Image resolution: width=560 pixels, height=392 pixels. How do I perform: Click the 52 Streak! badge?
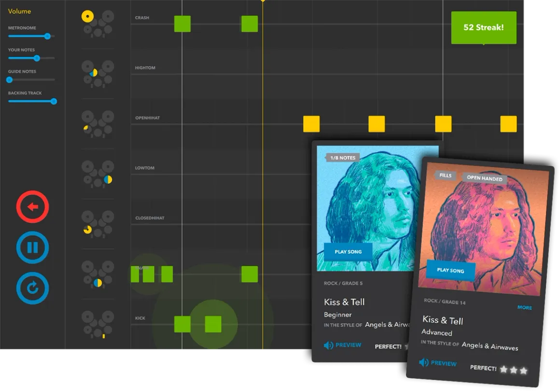484,27
